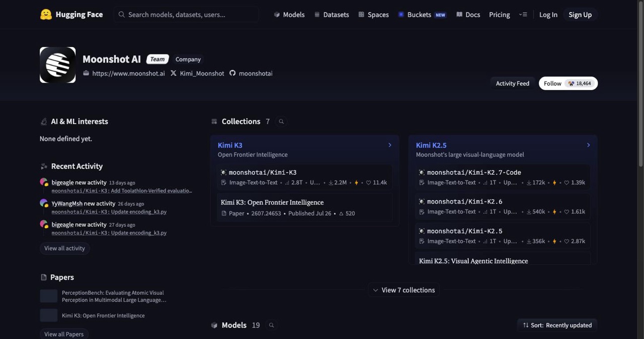Open the Sort: Recently updated dropdown
The height and width of the screenshot is (339, 644).
pos(557,325)
